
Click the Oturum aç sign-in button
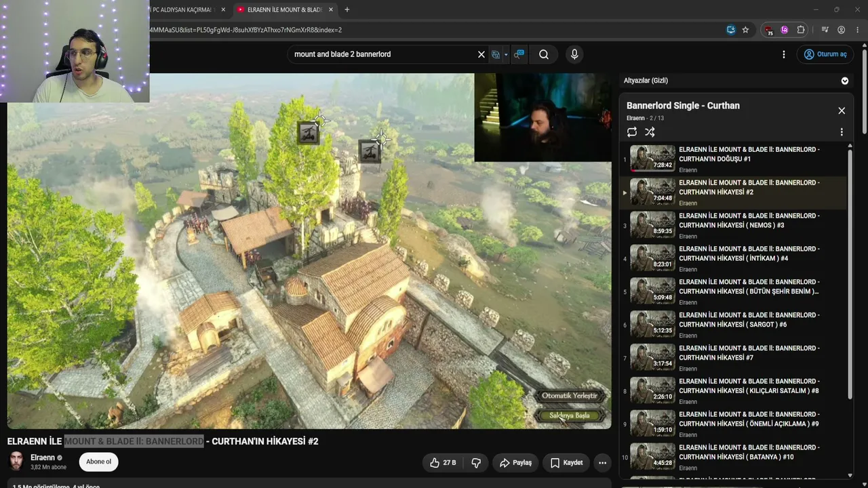825,54
